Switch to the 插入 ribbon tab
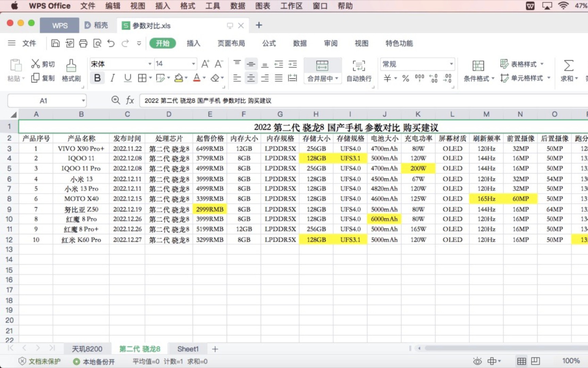The width and height of the screenshot is (588, 368). [193, 43]
